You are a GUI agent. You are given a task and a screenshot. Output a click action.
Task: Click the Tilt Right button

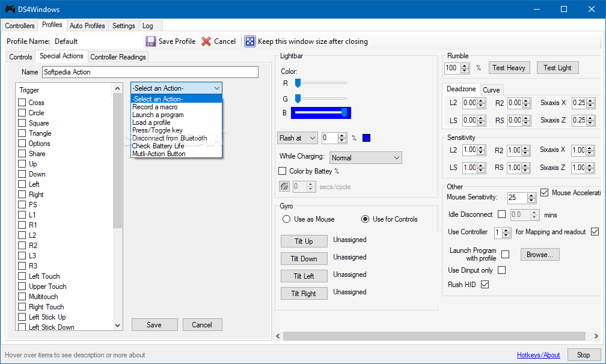(x=304, y=293)
